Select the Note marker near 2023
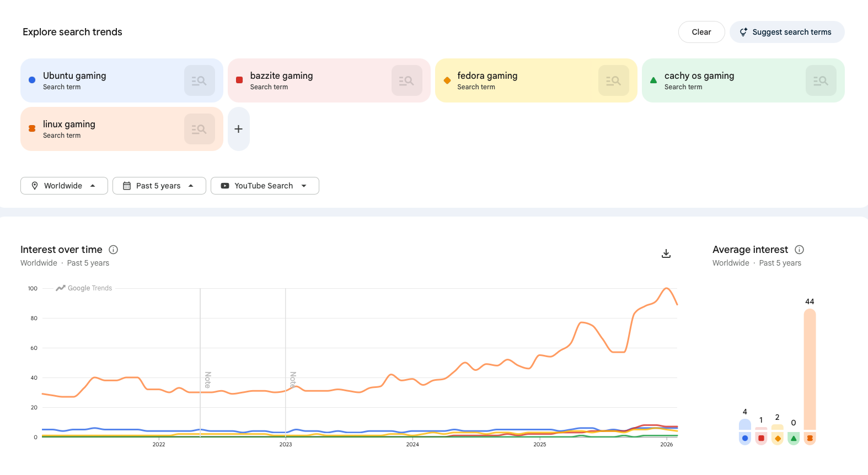The height and width of the screenshot is (475, 868). click(x=293, y=380)
